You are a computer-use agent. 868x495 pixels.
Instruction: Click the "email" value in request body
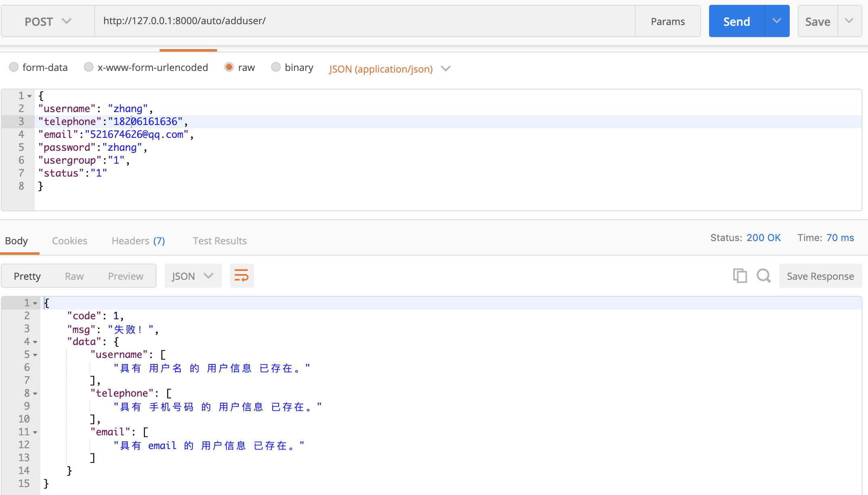[136, 134]
